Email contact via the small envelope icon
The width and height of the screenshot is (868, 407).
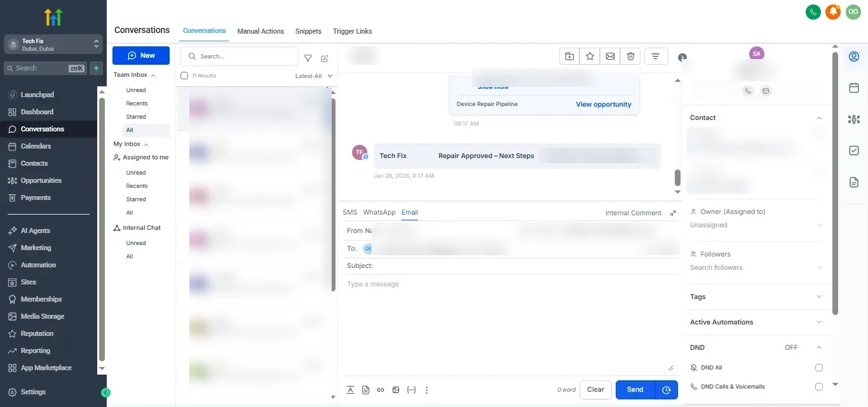click(x=766, y=91)
